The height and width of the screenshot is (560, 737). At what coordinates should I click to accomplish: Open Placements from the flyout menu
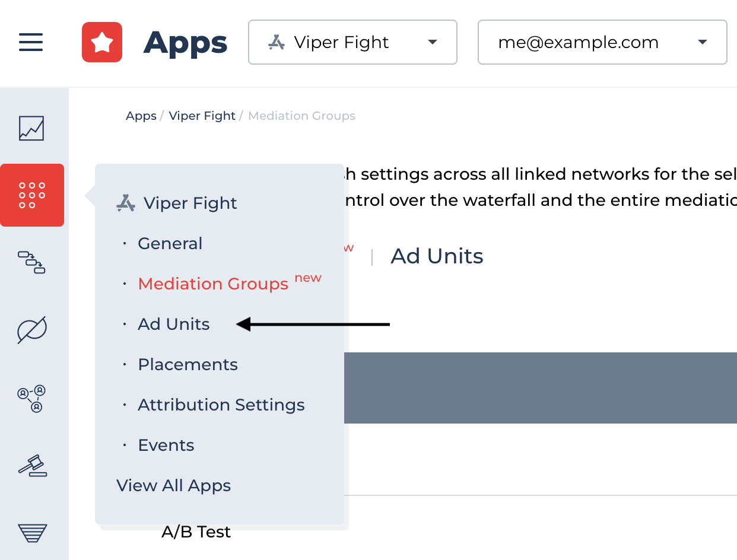point(188,364)
